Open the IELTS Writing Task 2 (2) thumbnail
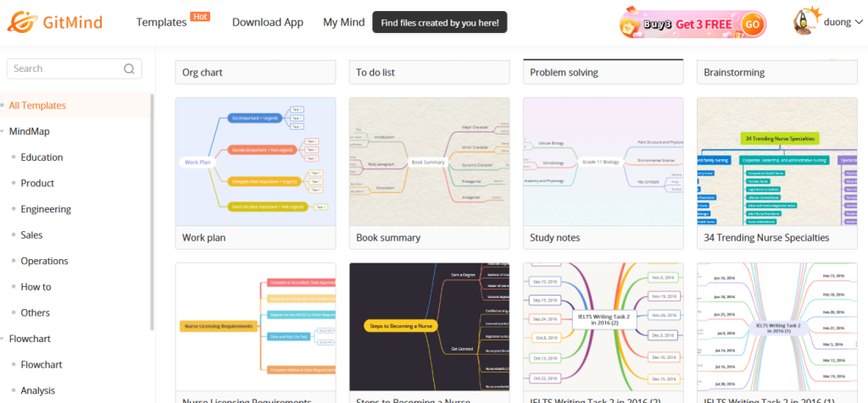 pos(603,327)
